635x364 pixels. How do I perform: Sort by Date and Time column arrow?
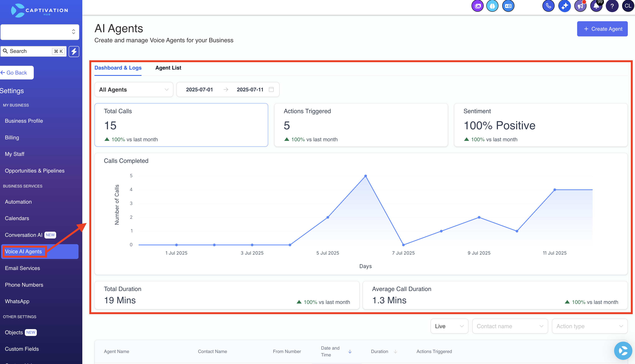(350, 351)
